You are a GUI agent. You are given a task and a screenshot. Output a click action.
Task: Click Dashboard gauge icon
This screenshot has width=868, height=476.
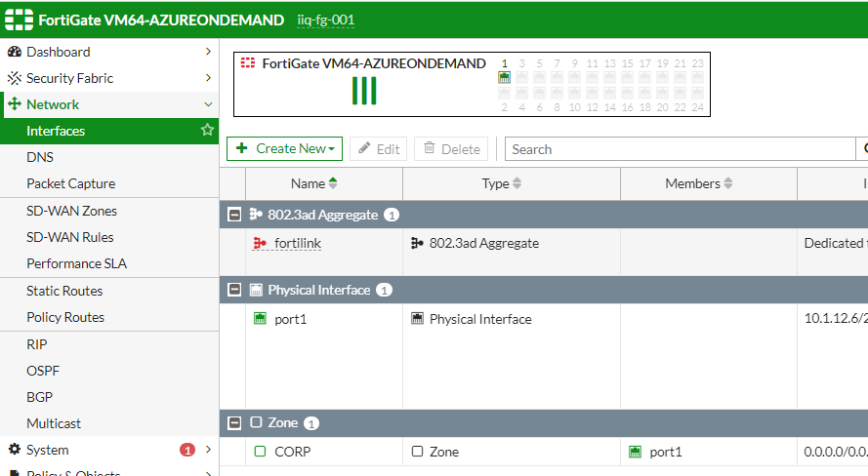(15, 52)
